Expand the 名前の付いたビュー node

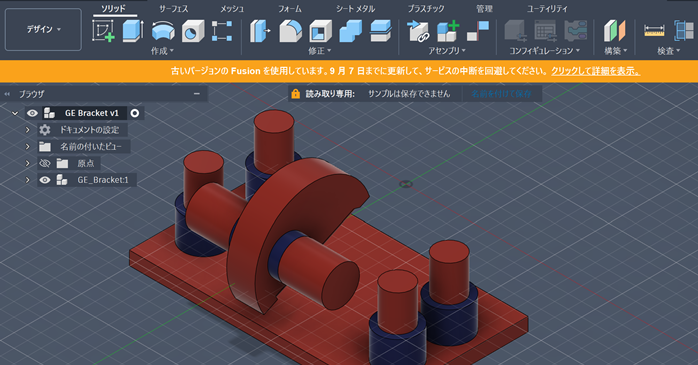pyautogui.click(x=27, y=146)
